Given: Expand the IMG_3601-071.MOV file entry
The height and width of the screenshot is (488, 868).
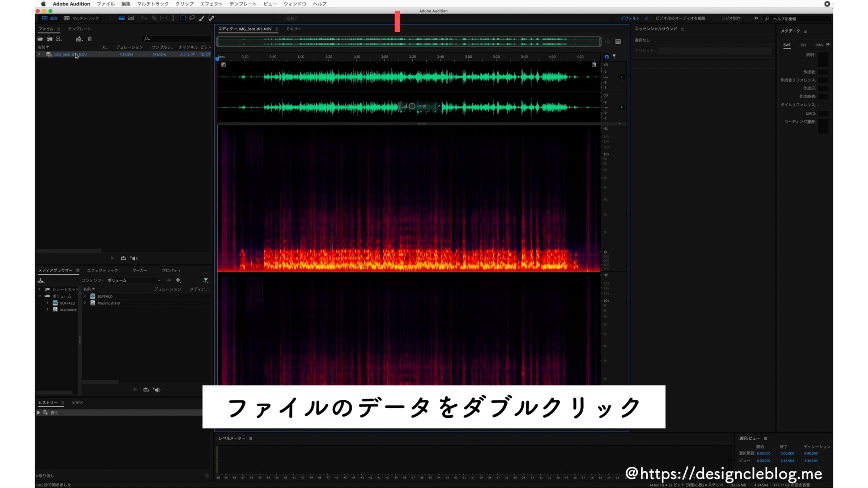Looking at the screenshot, I should (39, 54).
